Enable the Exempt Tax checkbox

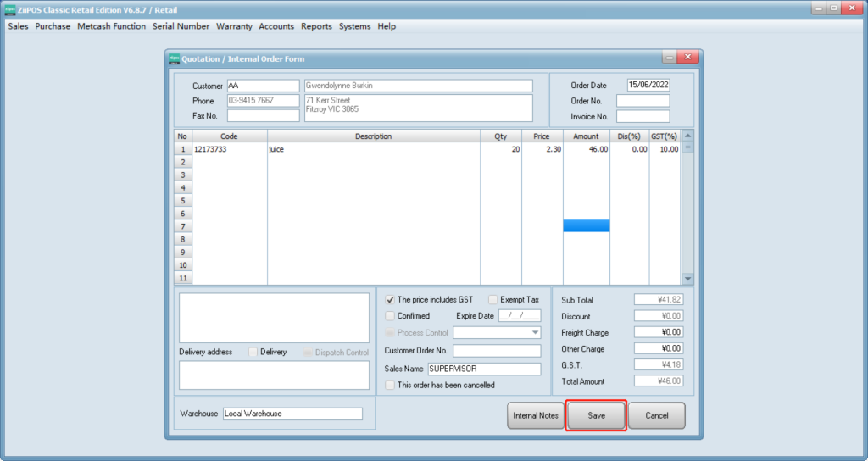493,299
